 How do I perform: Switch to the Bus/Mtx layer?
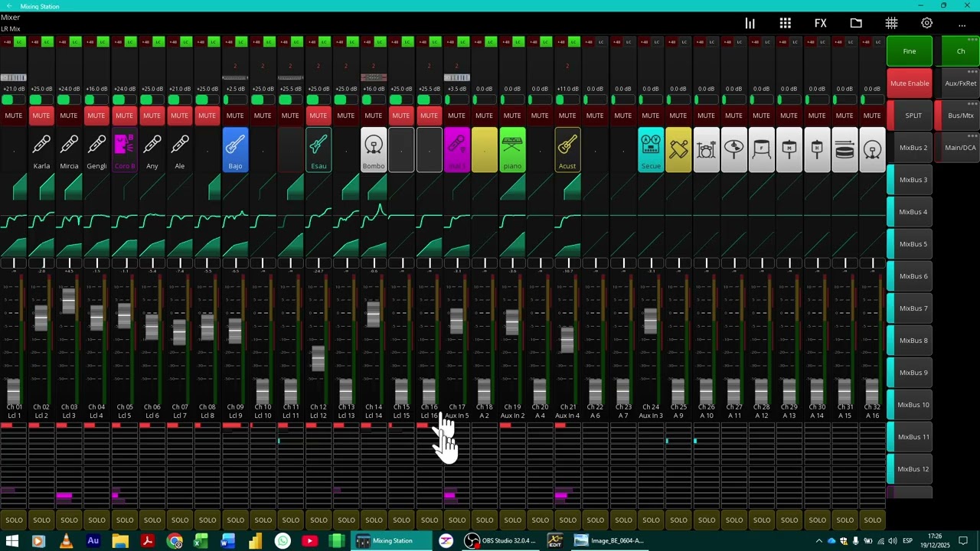pyautogui.click(x=960, y=116)
